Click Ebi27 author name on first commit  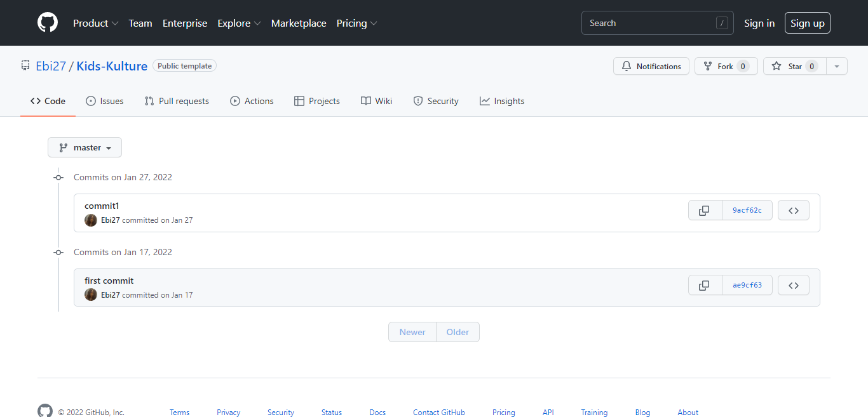coord(111,295)
